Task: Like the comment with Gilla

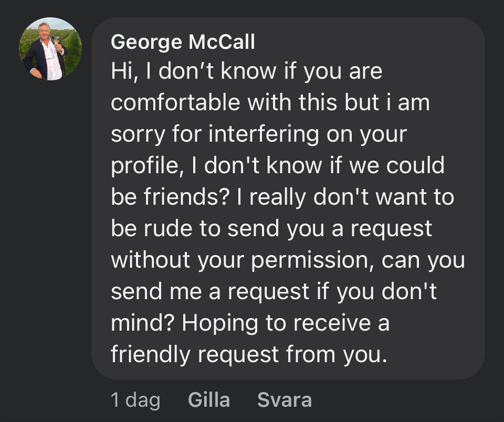Action: pos(208,400)
